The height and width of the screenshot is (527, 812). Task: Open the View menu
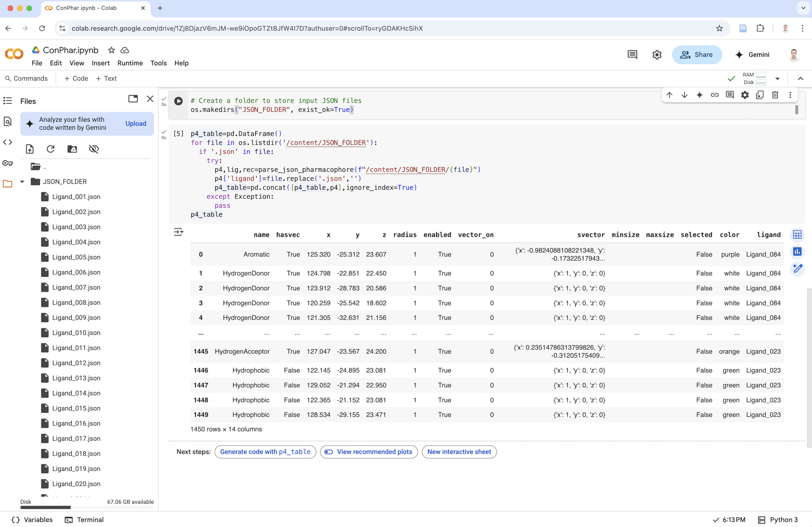[77, 63]
